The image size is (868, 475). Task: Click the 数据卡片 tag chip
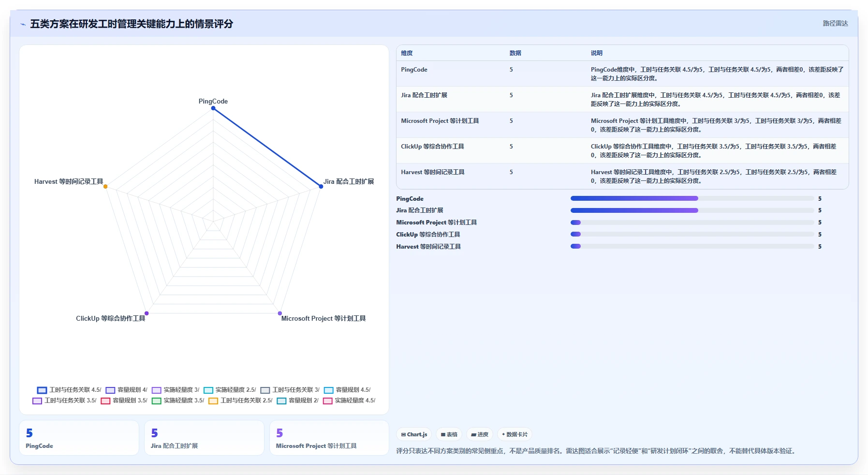(x=515, y=434)
